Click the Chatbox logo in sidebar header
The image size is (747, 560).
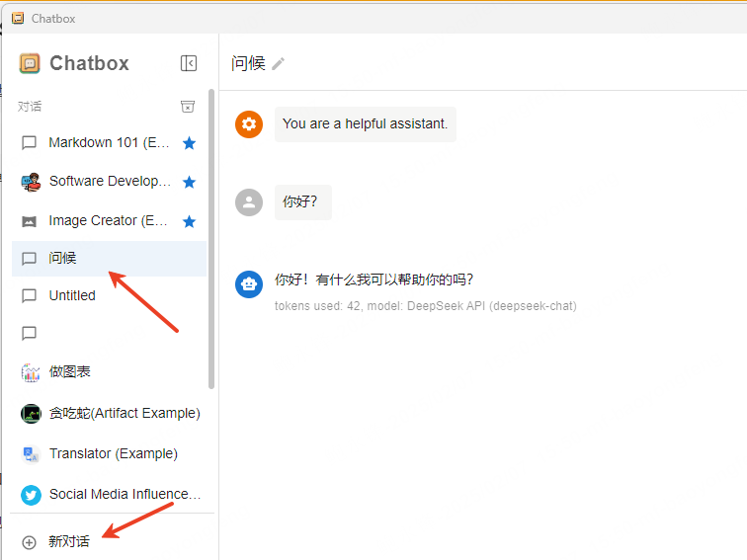click(30, 63)
